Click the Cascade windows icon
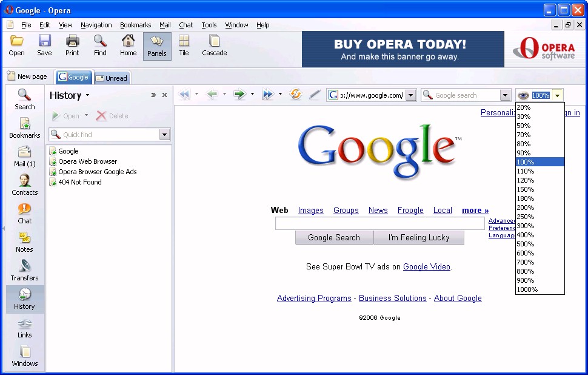588x375 pixels. [214, 46]
